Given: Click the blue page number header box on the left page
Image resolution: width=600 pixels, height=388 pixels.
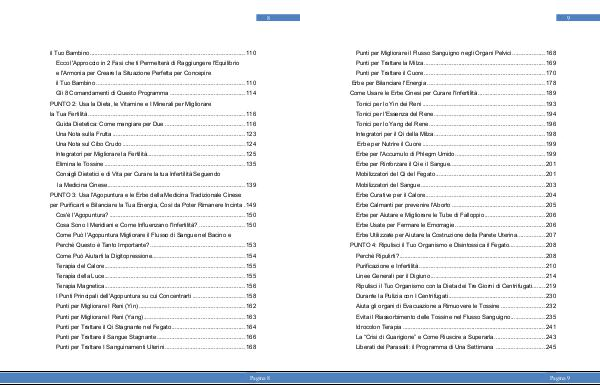Looking at the screenshot, I should (x=278, y=18).
